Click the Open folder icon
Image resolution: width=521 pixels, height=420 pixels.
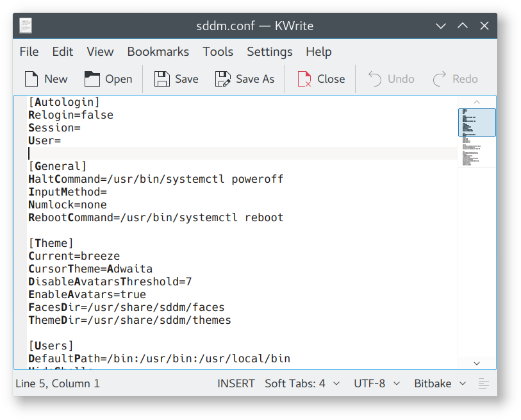(93, 79)
